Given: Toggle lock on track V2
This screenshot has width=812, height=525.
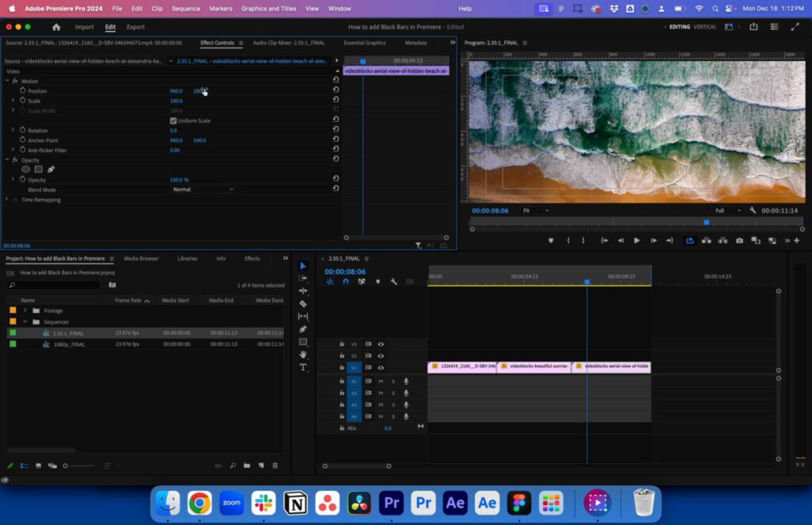Looking at the screenshot, I should (x=342, y=356).
